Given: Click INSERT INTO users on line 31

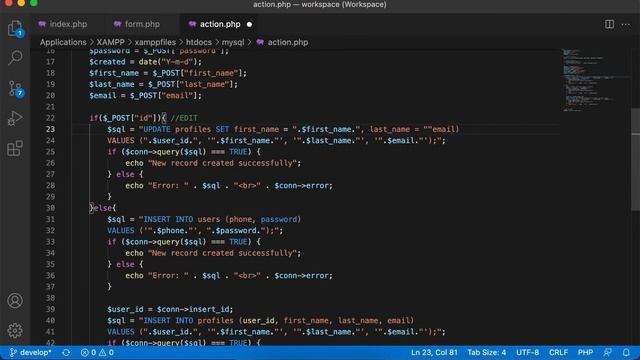Looking at the screenshot, I should 182,219.
